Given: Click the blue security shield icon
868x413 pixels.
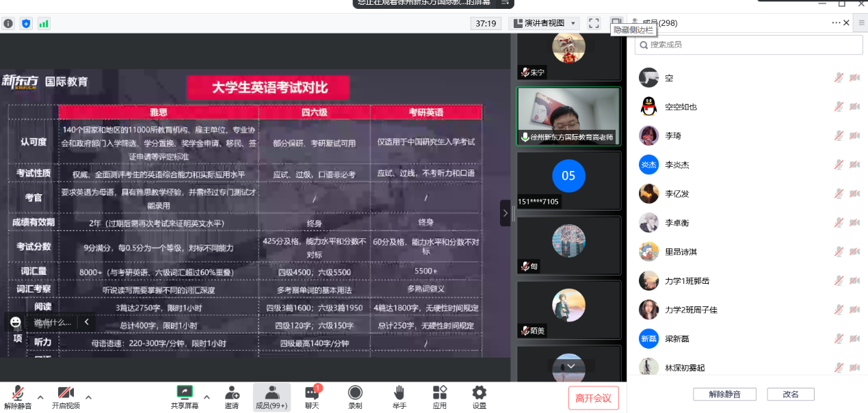Looking at the screenshot, I should 26,23.
